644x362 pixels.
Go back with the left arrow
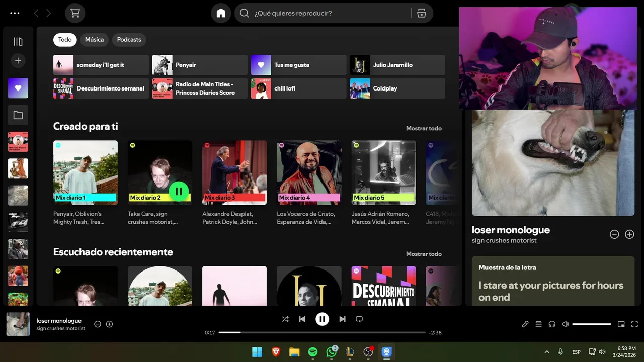coord(36,13)
